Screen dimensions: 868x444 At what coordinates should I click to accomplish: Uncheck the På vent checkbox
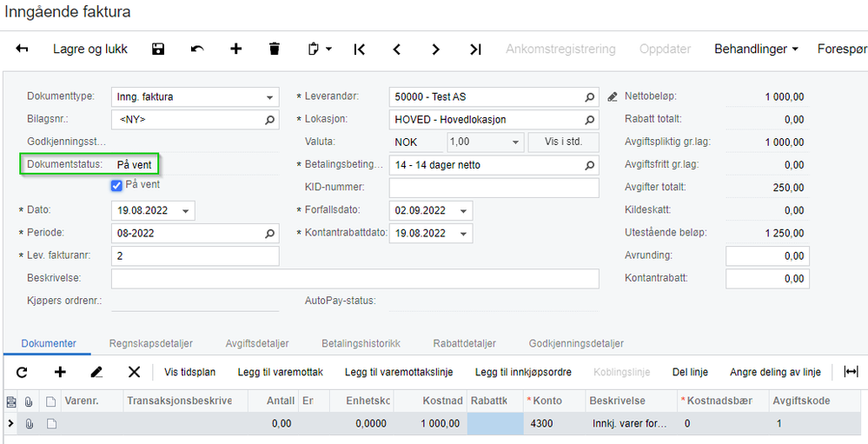click(116, 185)
